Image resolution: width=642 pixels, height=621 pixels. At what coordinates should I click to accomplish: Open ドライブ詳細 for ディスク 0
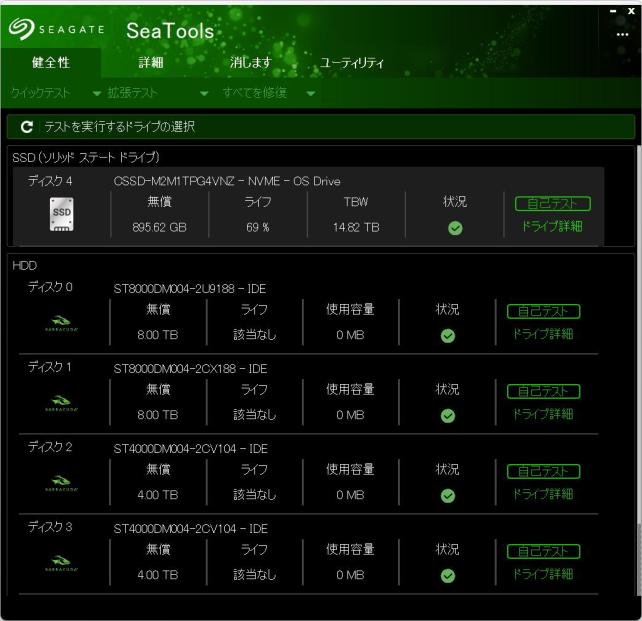(543, 334)
